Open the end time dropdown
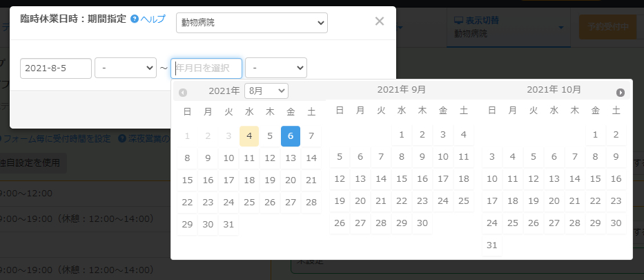Screen dimensions: 644x280 pos(275,68)
